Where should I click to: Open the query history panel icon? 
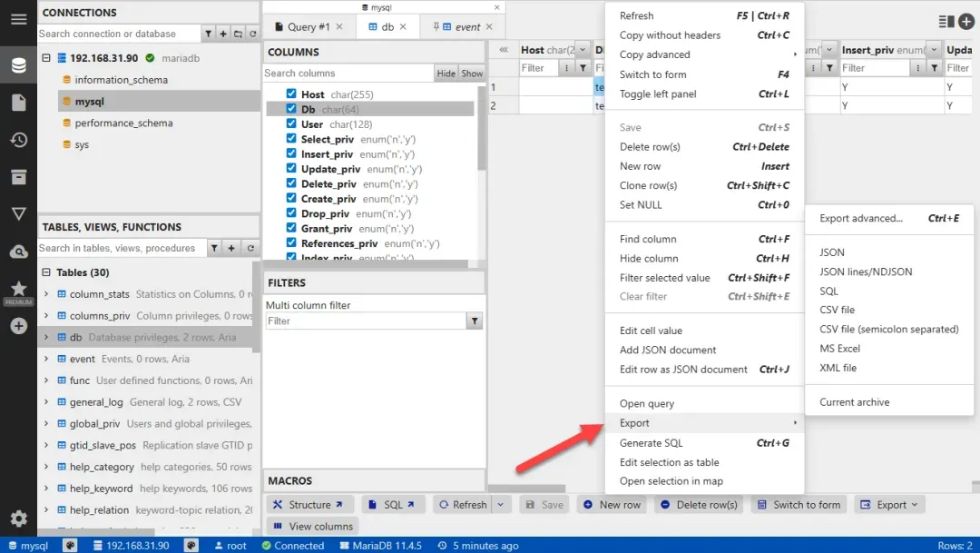(x=18, y=140)
